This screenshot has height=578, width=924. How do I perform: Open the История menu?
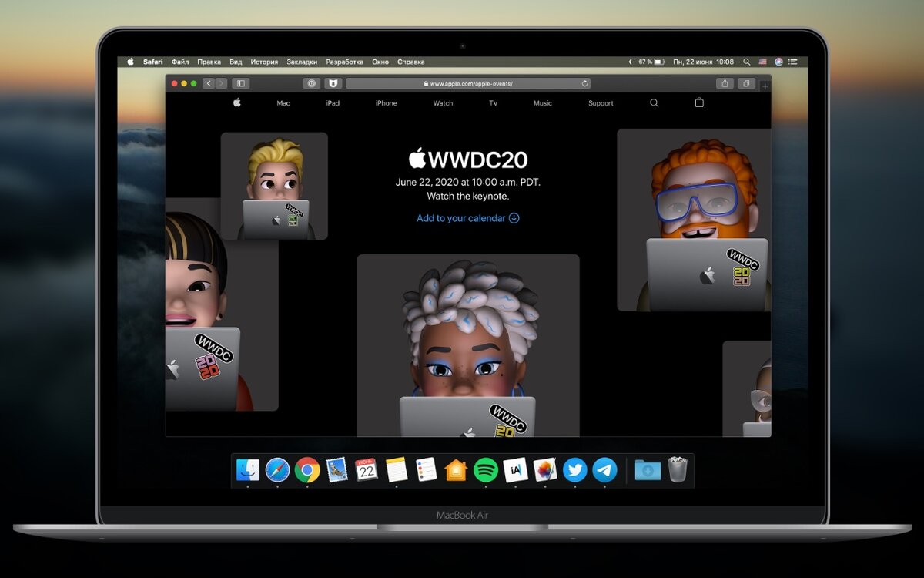click(264, 62)
